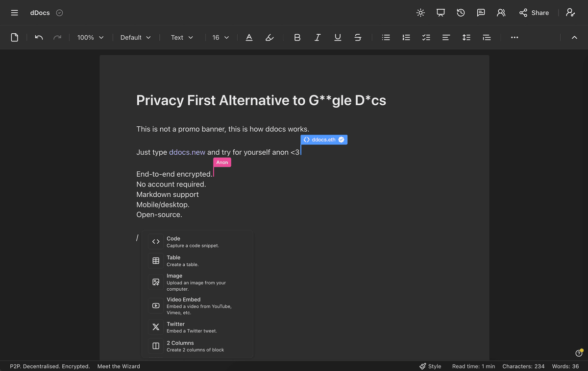This screenshot has height=371, width=588.
Task: Create a new document page icon
Action: click(15, 37)
